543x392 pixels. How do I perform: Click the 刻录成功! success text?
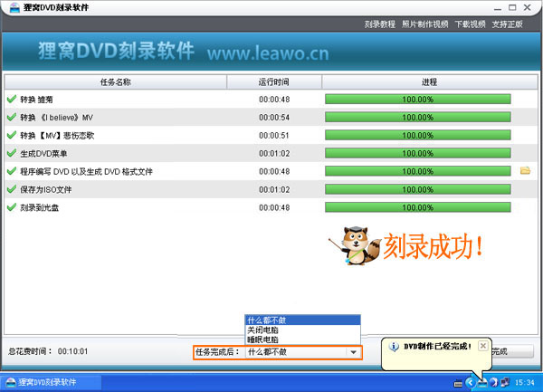433,246
